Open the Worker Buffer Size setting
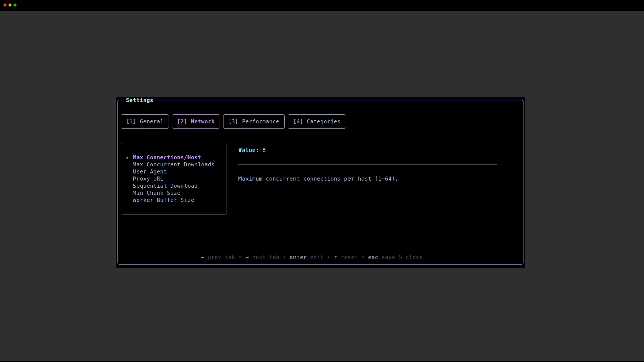 (x=163, y=200)
